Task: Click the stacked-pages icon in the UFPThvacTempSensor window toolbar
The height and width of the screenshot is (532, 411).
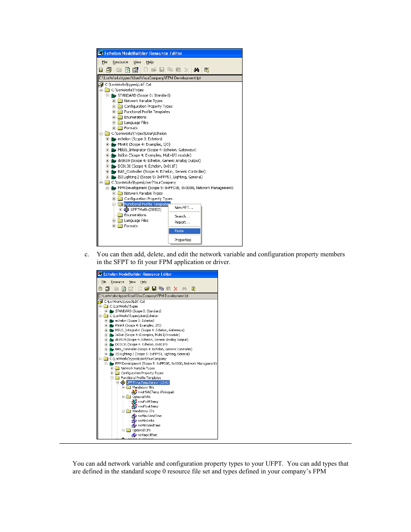Action: coord(108,289)
